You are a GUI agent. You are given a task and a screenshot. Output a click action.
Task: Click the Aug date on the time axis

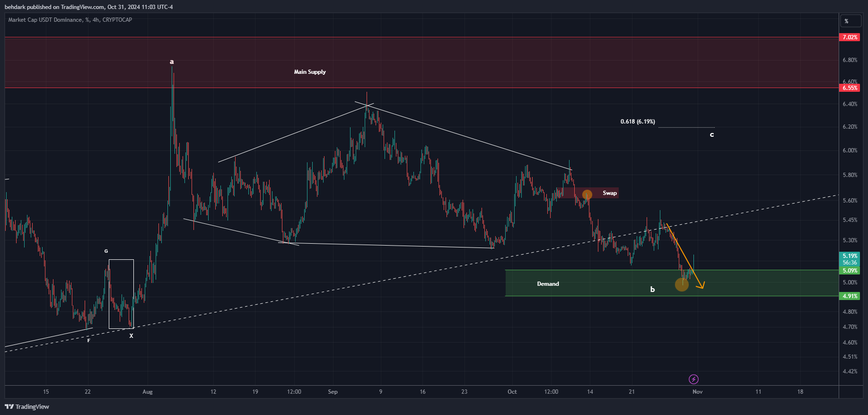point(148,392)
